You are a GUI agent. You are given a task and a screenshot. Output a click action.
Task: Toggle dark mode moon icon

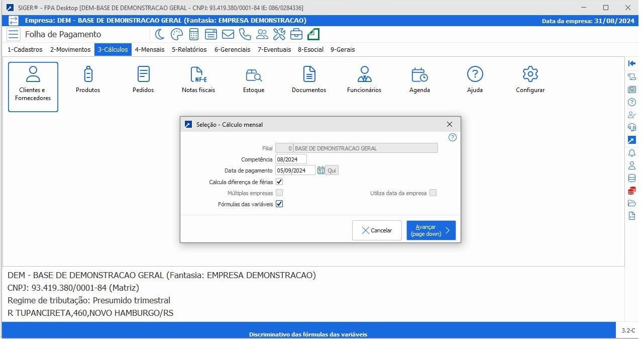coord(160,34)
